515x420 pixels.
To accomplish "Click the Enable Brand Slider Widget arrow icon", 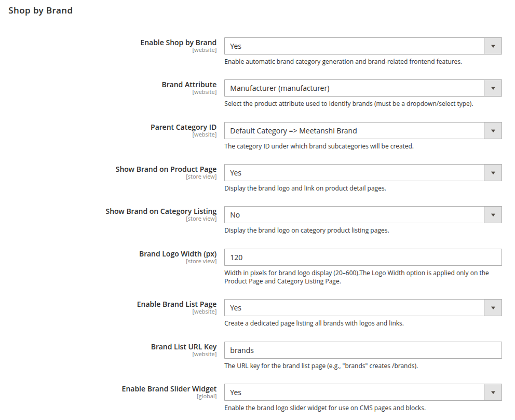I will (x=493, y=392).
